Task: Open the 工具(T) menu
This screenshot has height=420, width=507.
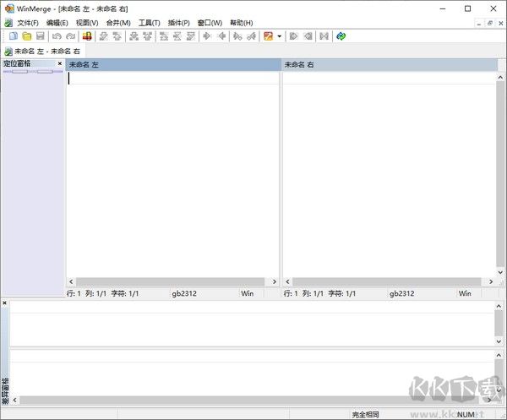Action: click(150, 23)
